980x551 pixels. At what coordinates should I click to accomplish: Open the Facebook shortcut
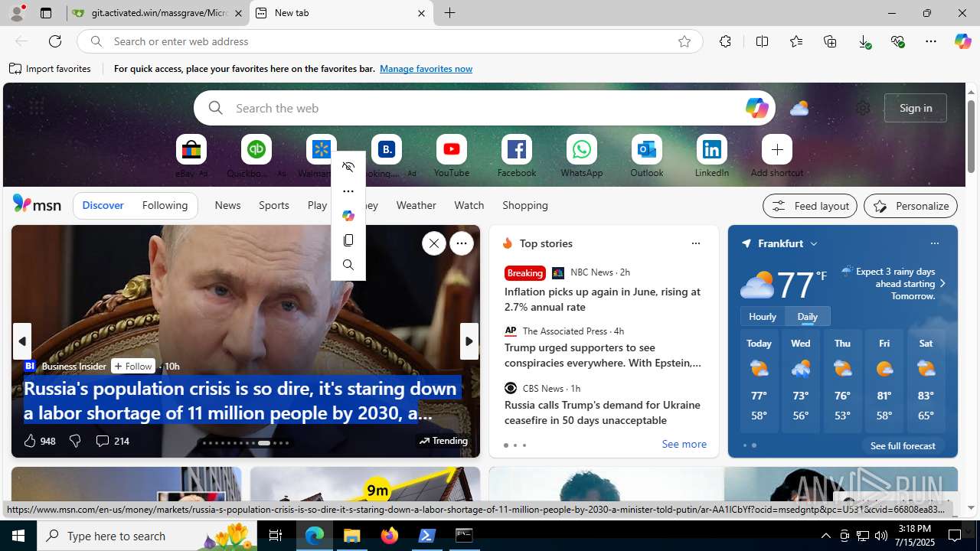pos(517,149)
